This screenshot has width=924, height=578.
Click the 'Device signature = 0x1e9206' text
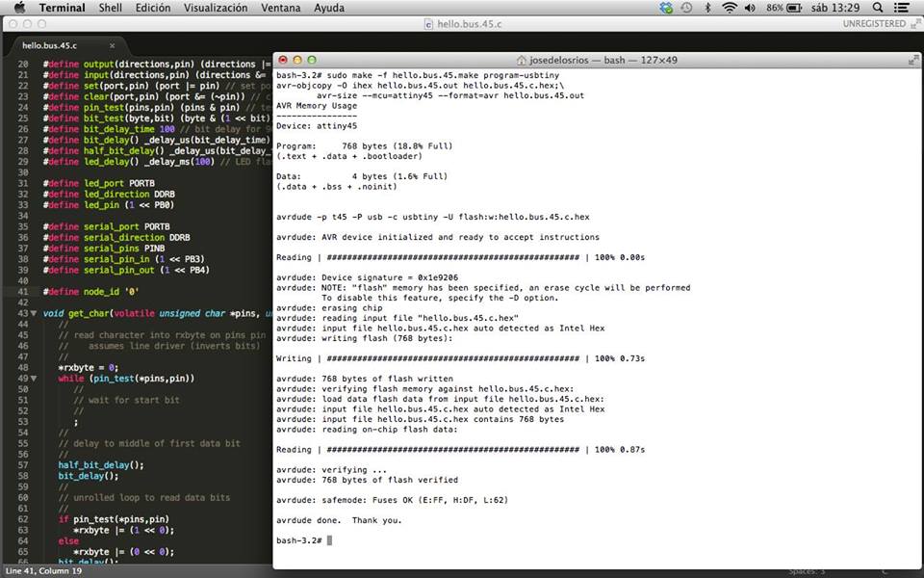click(x=390, y=277)
